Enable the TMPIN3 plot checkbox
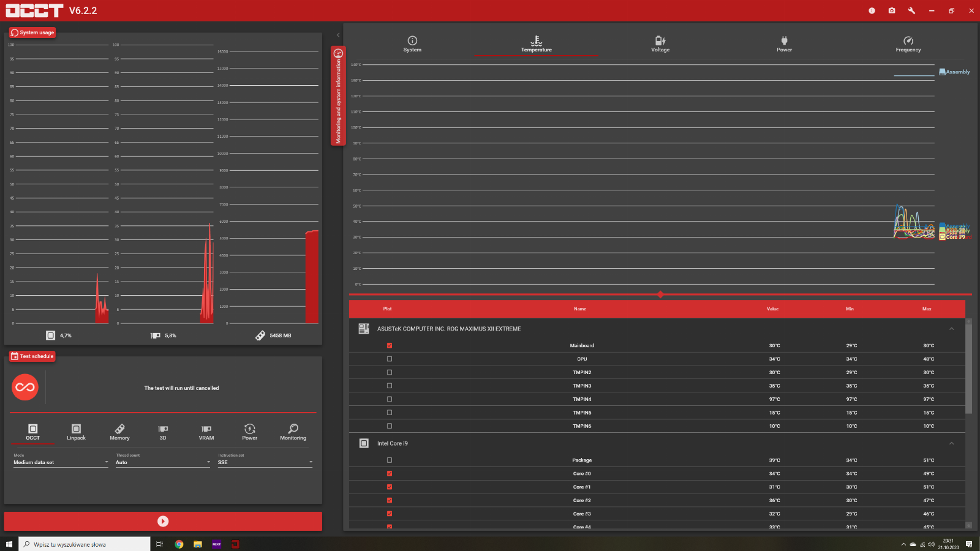The height and width of the screenshot is (551, 980). (x=390, y=386)
